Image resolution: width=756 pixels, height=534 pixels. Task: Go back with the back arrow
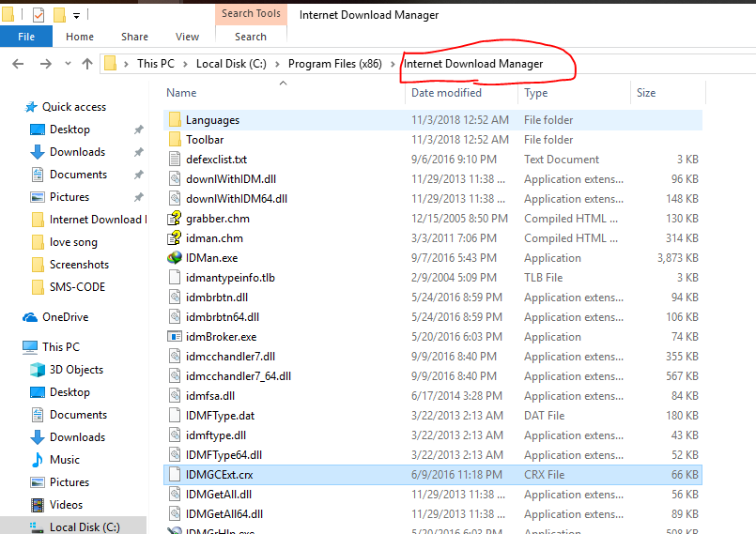point(18,64)
